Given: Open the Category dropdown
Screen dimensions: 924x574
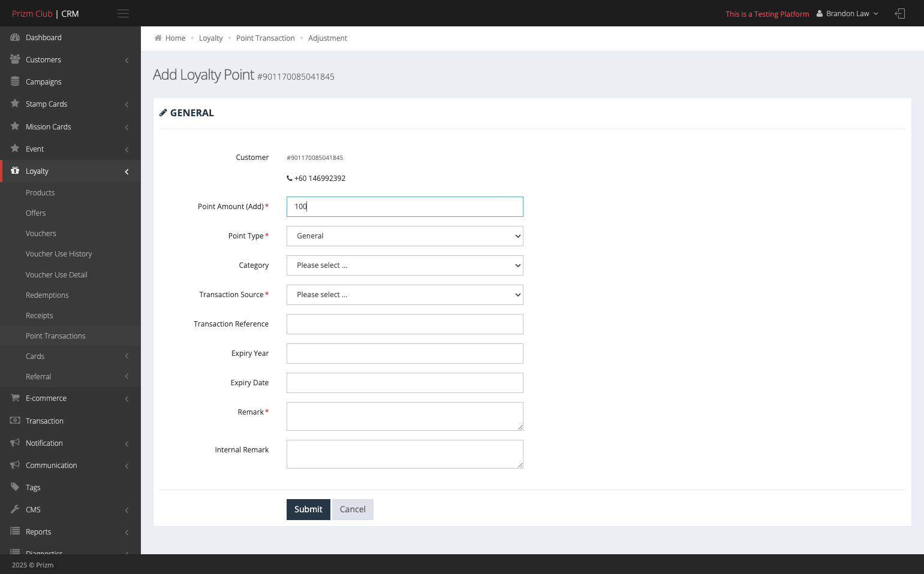Looking at the screenshot, I should pyautogui.click(x=405, y=265).
